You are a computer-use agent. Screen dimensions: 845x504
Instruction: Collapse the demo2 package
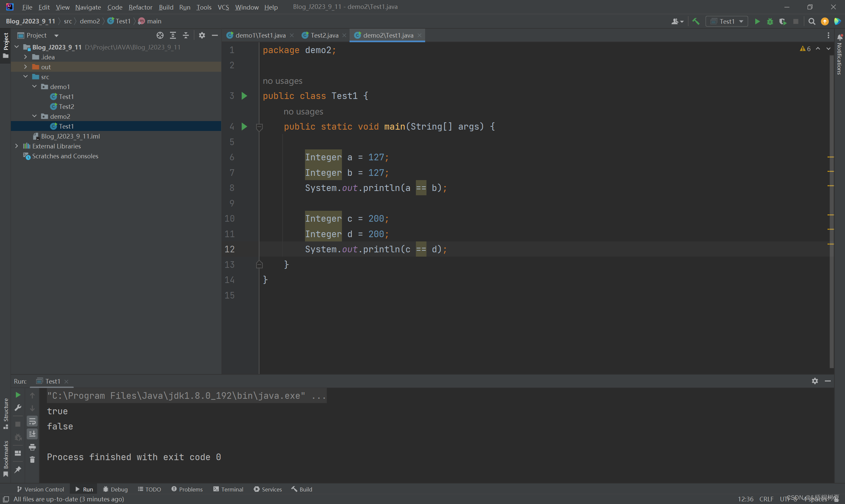point(34,116)
